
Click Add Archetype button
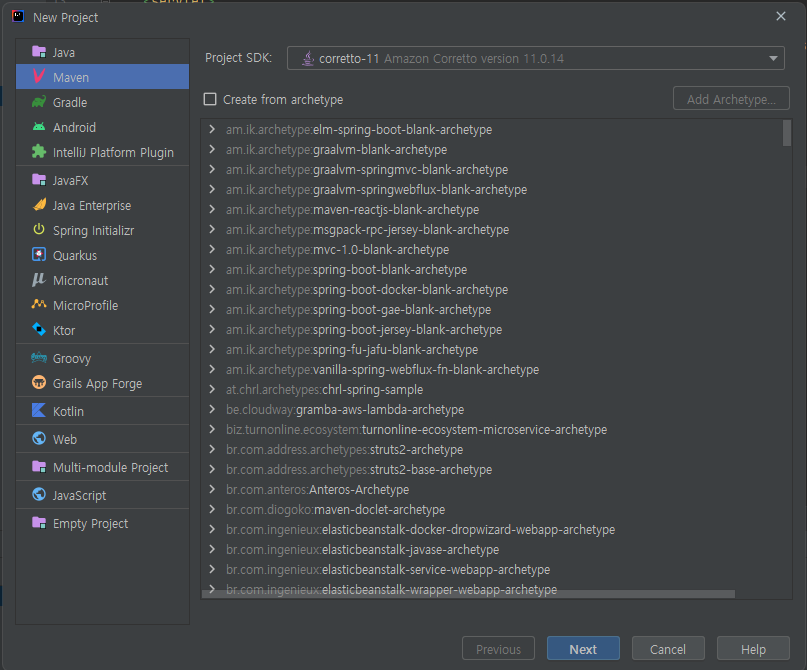click(x=731, y=98)
